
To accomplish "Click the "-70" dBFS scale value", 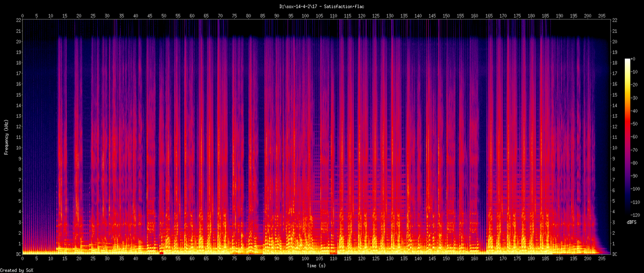I will 634,150.
